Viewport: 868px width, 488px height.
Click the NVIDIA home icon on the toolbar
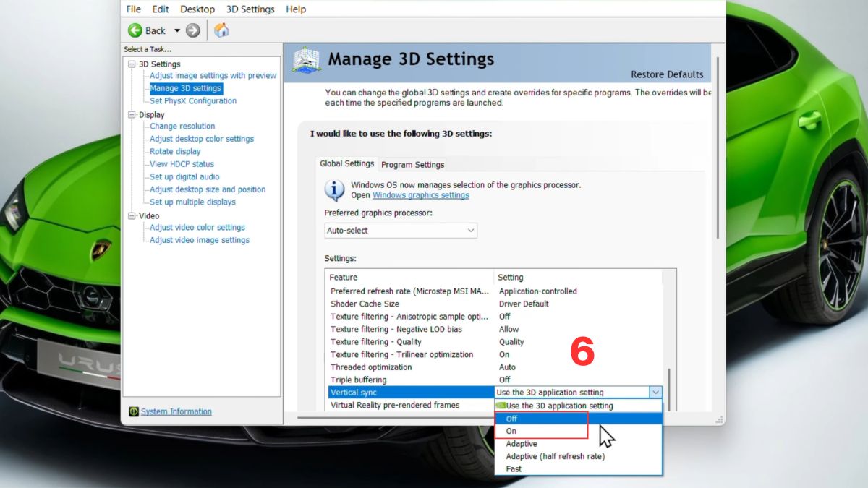click(221, 30)
